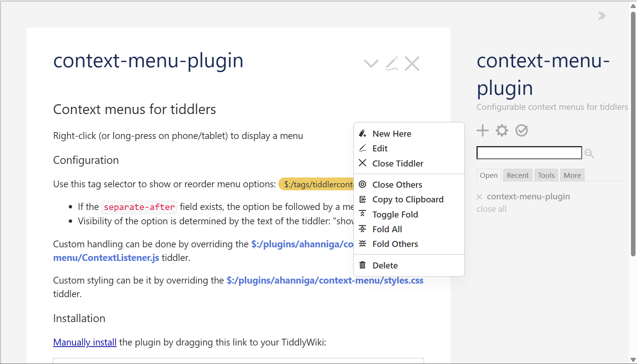
Task: Open the context-menu/styles.css tiddler link
Action: tap(325, 281)
